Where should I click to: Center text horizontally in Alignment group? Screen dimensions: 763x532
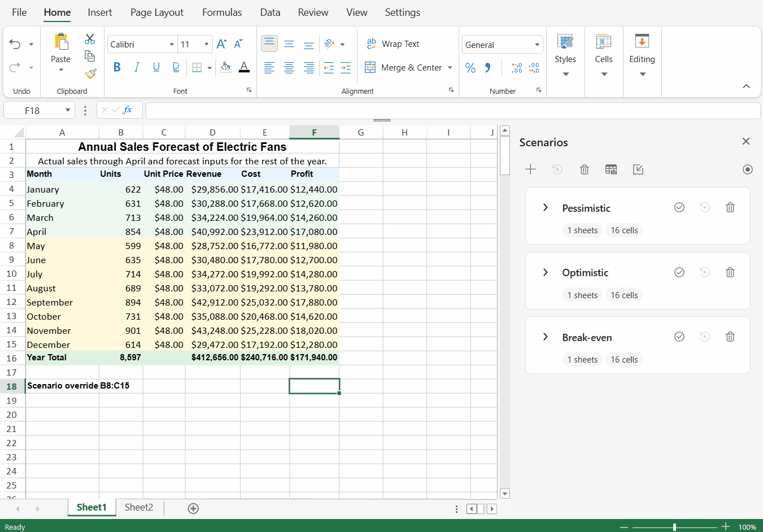pyautogui.click(x=289, y=68)
